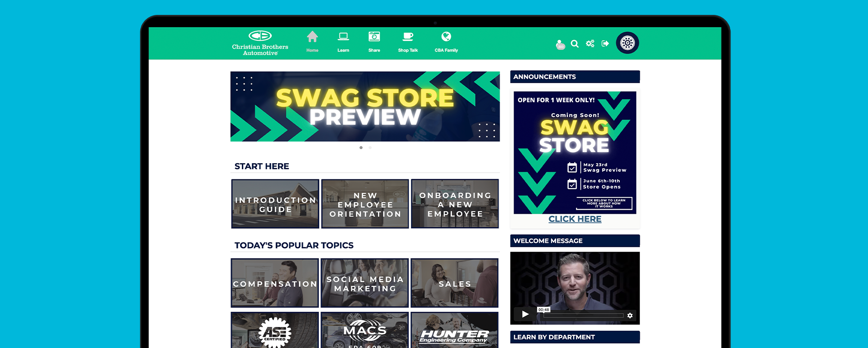Open search with the magnifier icon

coord(575,44)
